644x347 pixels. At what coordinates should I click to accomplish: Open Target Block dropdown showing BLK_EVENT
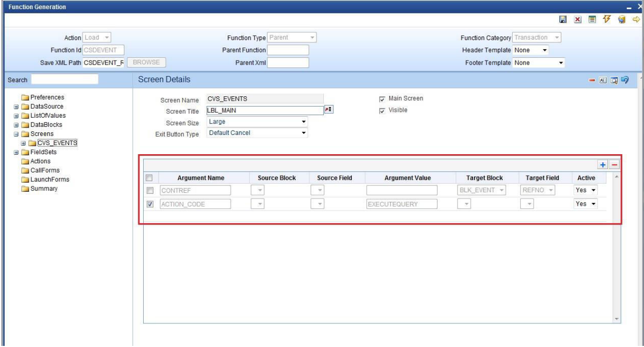point(482,190)
